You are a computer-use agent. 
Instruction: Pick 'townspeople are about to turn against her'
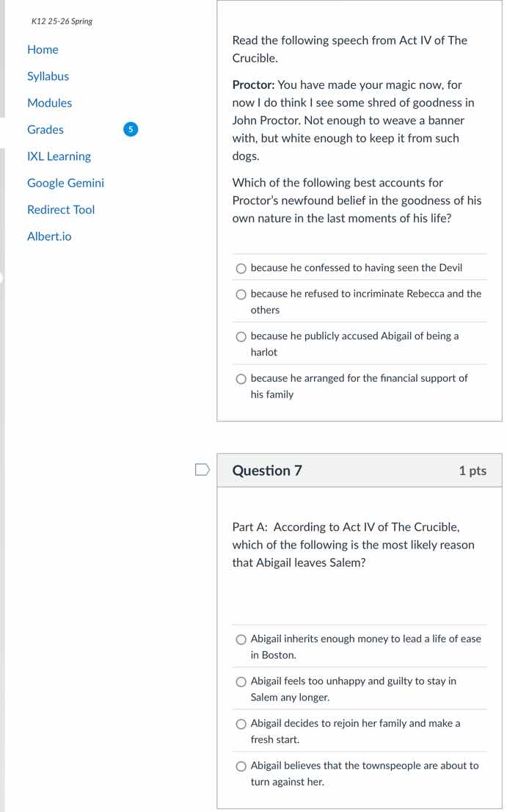(241, 766)
